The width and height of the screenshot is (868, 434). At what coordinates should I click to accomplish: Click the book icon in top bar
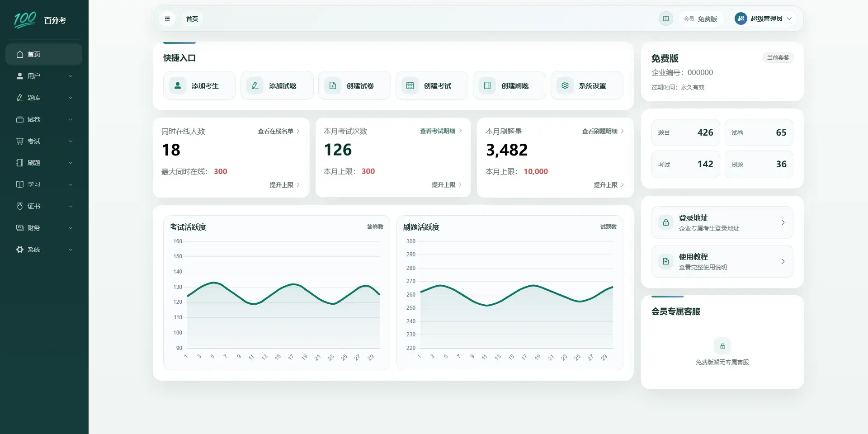pos(666,19)
